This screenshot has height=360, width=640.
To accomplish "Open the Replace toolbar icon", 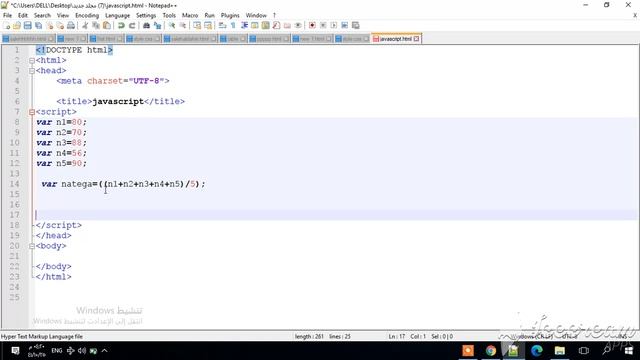I will coord(157,25).
